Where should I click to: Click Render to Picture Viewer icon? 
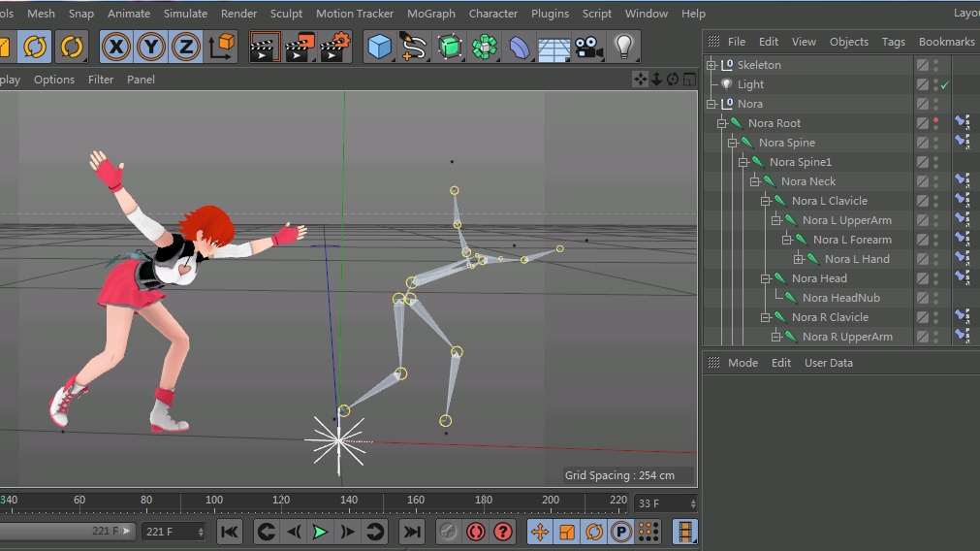point(300,47)
